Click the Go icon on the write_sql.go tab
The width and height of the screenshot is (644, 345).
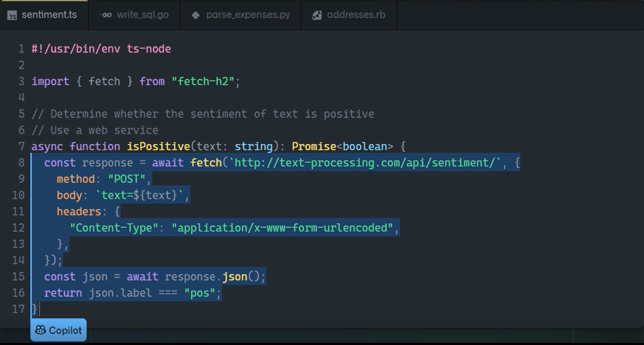click(106, 15)
